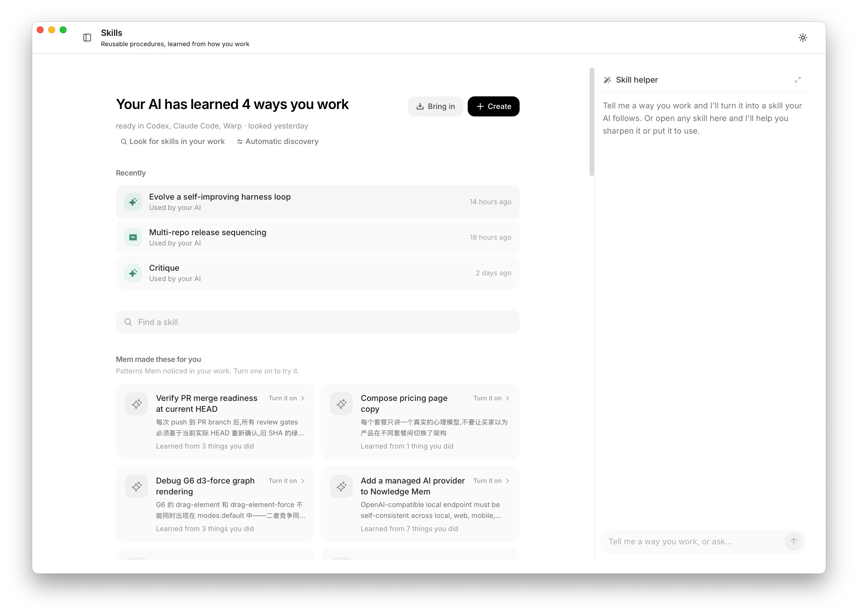Select the Debug G6 d3-force graph rendering title
The image size is (858, 616).
coord(205,486)
